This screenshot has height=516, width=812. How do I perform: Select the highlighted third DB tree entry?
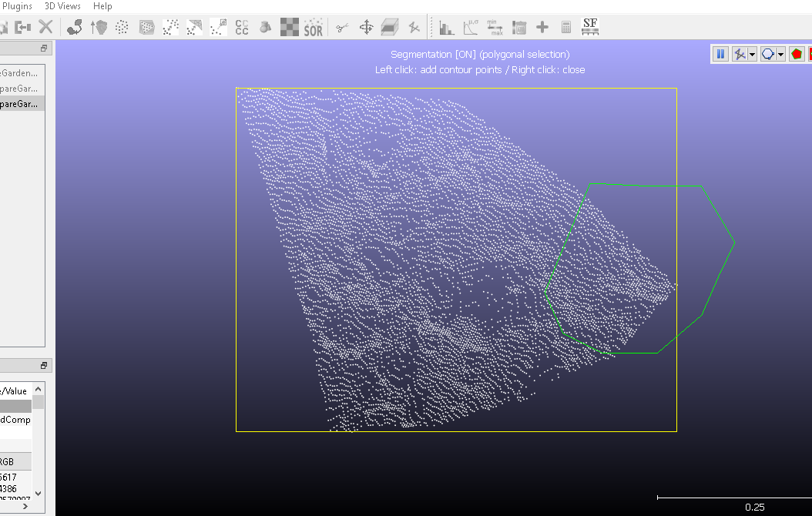pyautogui.click(x=19, y=104)
